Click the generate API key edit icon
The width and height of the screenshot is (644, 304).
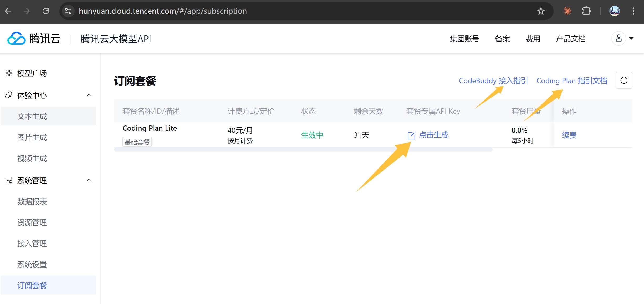tap(411, 135)
